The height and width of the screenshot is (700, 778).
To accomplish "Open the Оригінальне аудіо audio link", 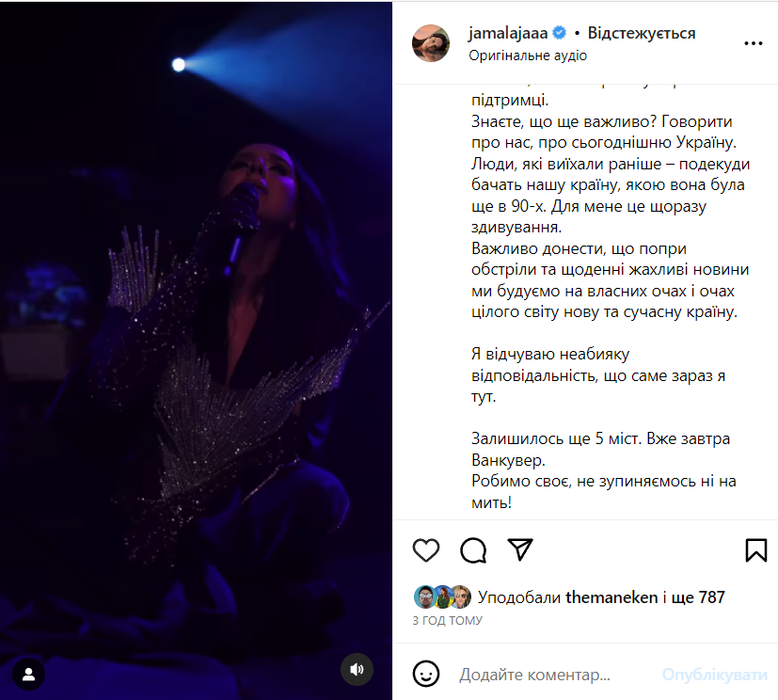I will [x=528, y=56].
